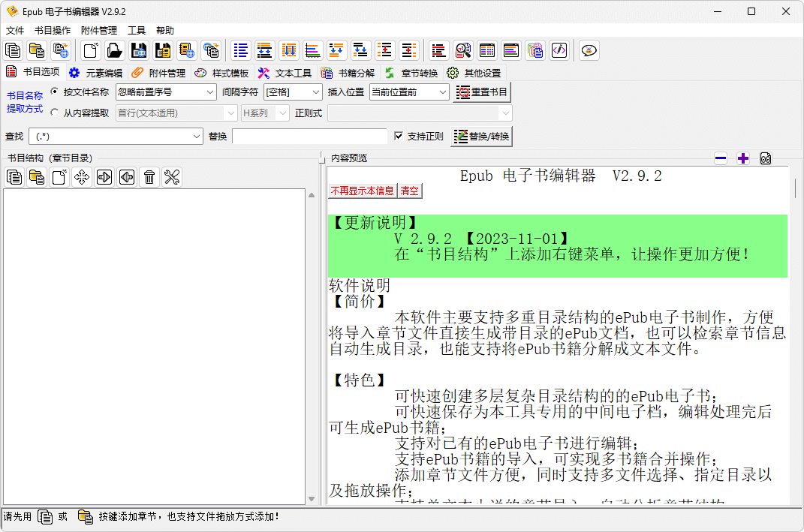Click the 重置书目 button
Image resolution: width=804 pixels, height=532 pixels.
(x=482, y=92)
